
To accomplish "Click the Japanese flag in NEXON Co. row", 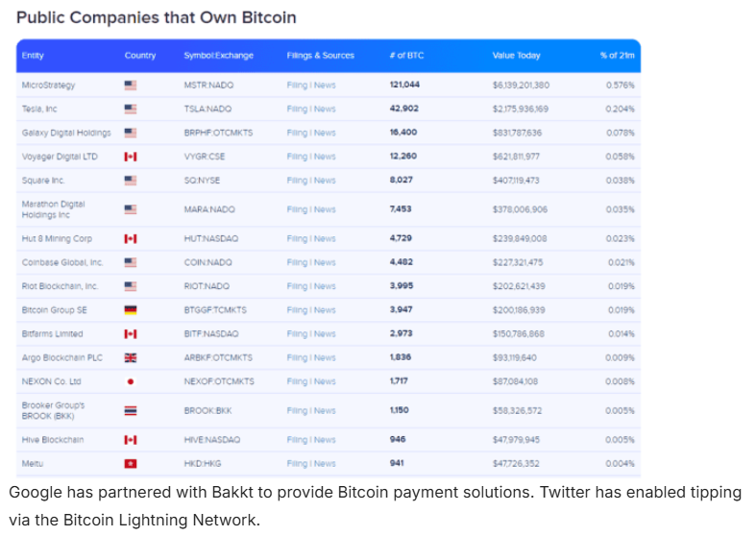I will click(x=131, y=381).
